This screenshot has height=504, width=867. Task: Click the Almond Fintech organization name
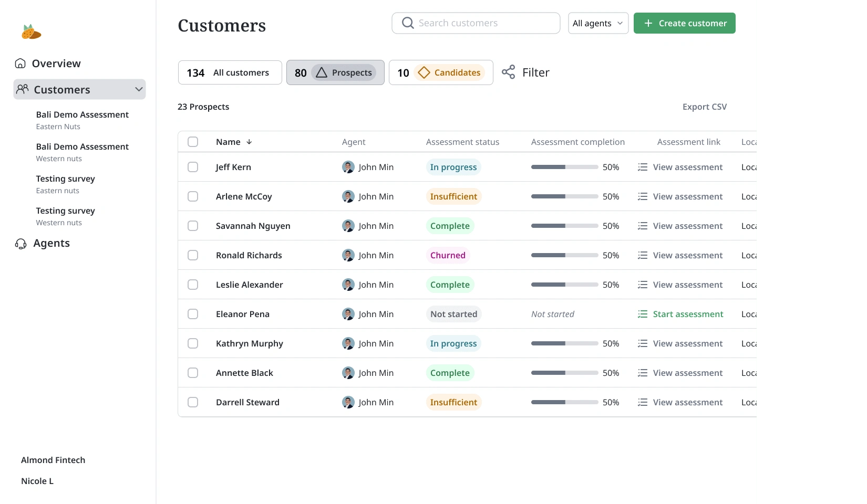point(53,460)
